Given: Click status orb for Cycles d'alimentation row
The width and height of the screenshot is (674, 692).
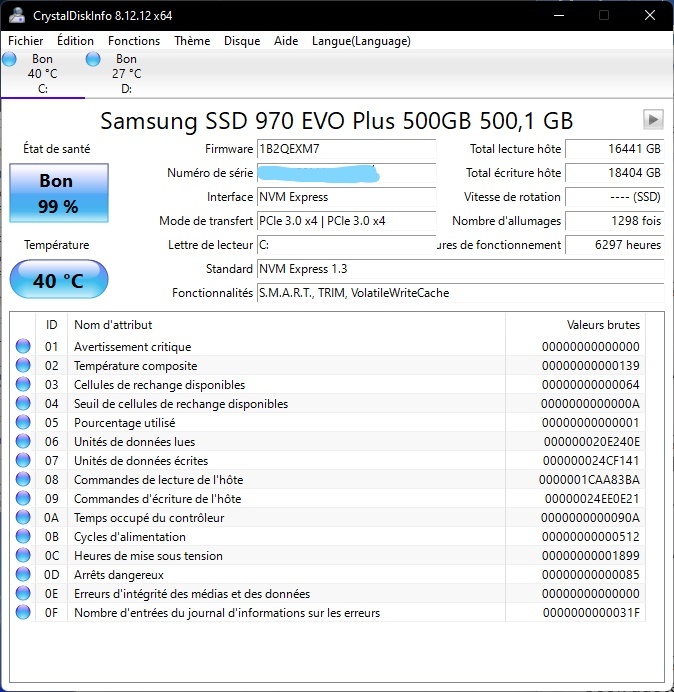Looking at the screenshot, I should pyautogui.click(x=23, y=536).
